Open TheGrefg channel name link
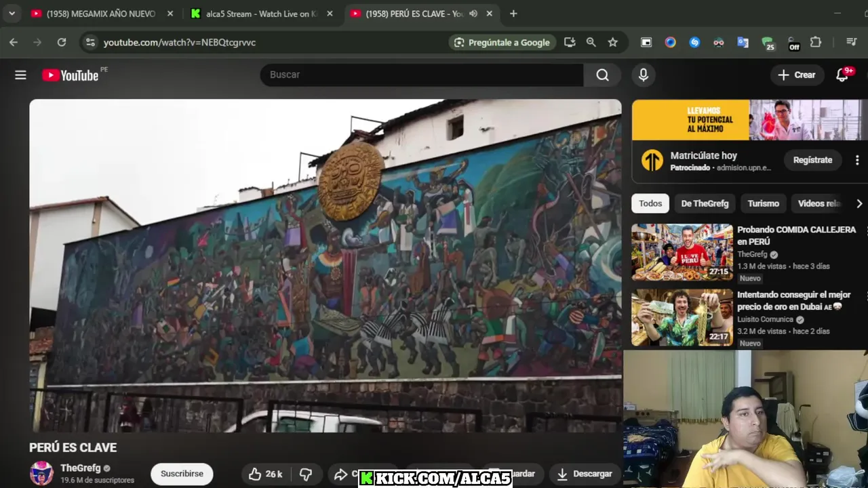 pos(80,468)
